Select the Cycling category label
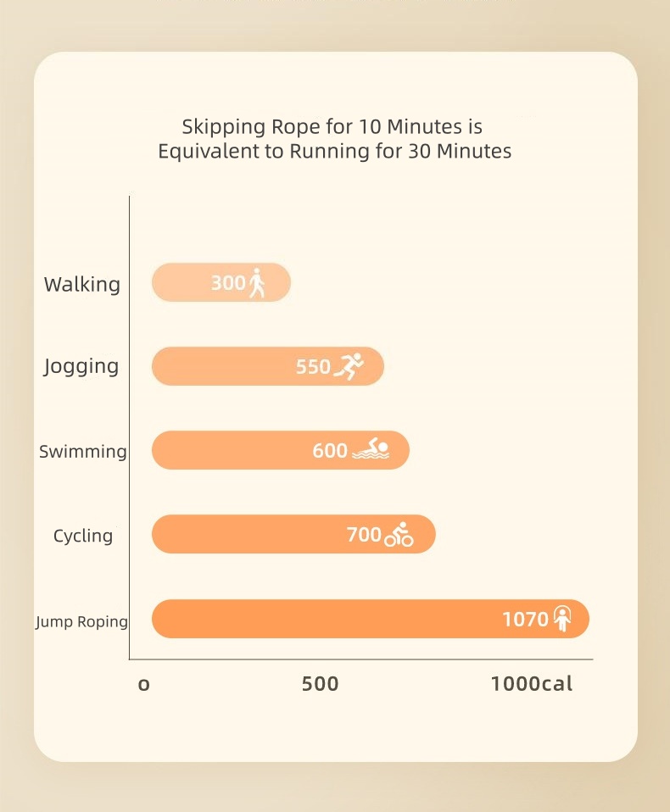670x812 pixels. tap(82, 536)
